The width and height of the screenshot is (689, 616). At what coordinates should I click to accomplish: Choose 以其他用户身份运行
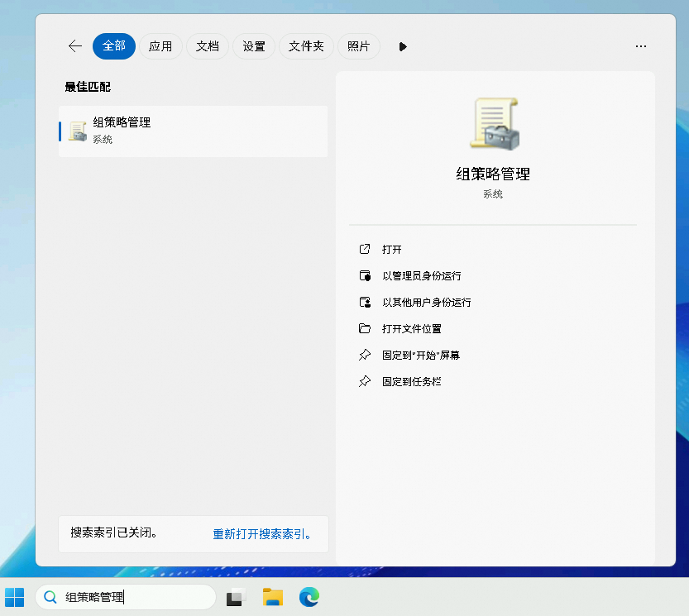pyautogui.click(x=426, y=303)
